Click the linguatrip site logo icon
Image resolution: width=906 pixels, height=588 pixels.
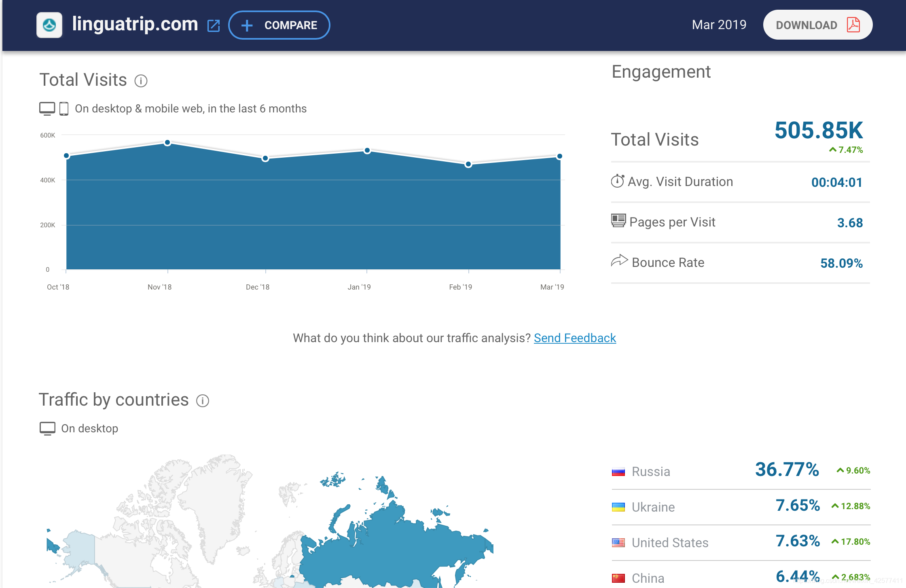[49, 25]
